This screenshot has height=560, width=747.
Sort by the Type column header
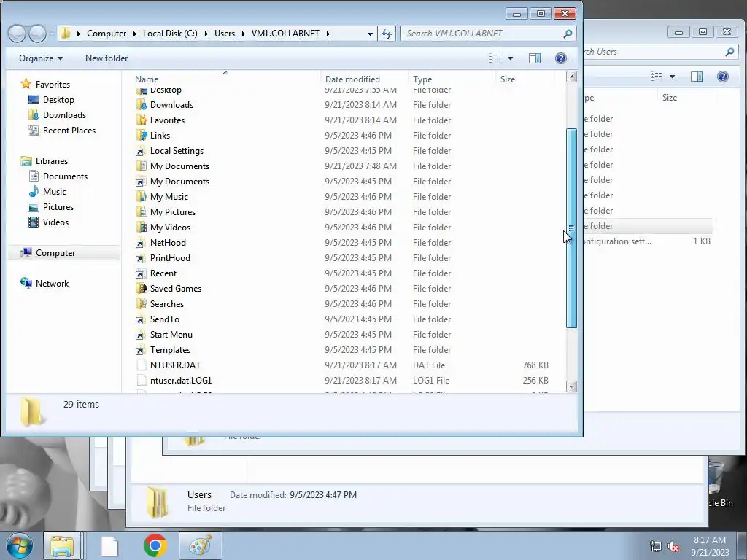452,79
